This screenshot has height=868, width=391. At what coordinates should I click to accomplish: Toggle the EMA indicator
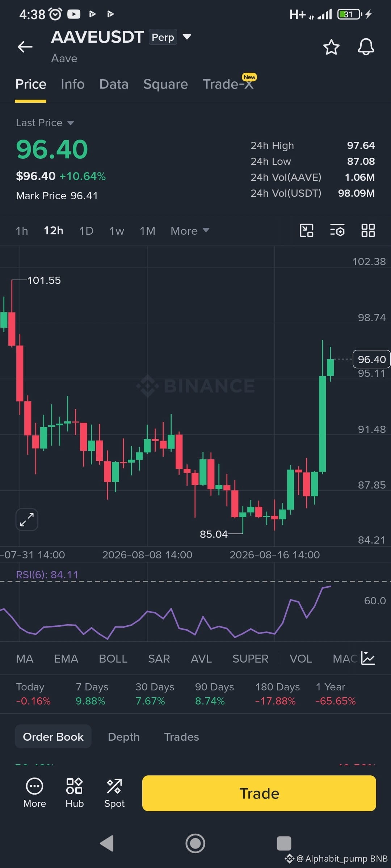pyautogui.click(x=66, y=659)
